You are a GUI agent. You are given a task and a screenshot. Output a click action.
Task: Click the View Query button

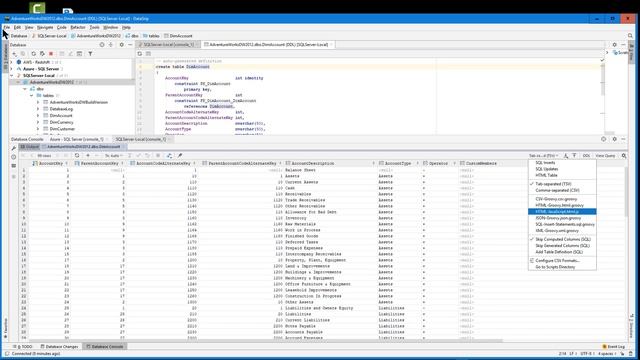click(605, 156)
